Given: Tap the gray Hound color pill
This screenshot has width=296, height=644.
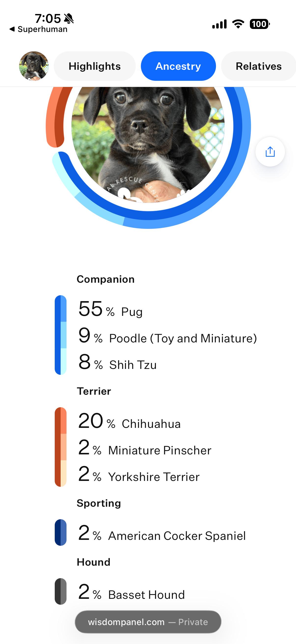Looking at the screenshot, I should (60, 591).
